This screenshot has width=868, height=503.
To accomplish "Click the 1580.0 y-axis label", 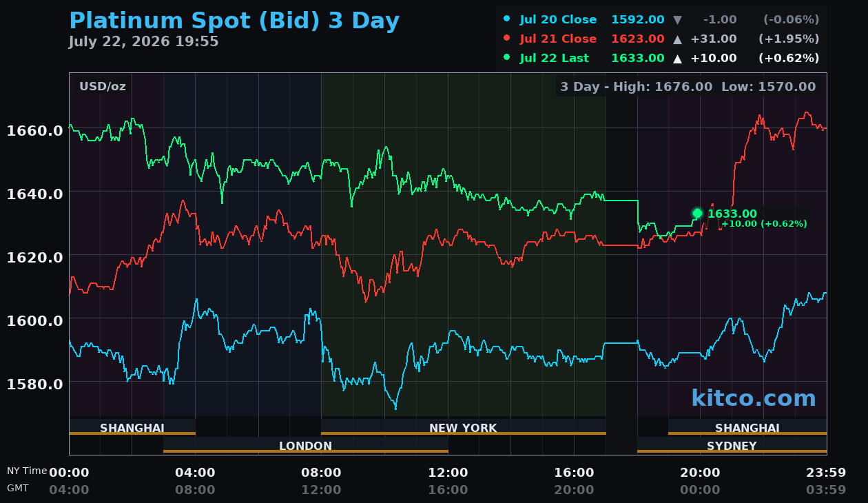I will pyautogui.click(x=34, y=384).
